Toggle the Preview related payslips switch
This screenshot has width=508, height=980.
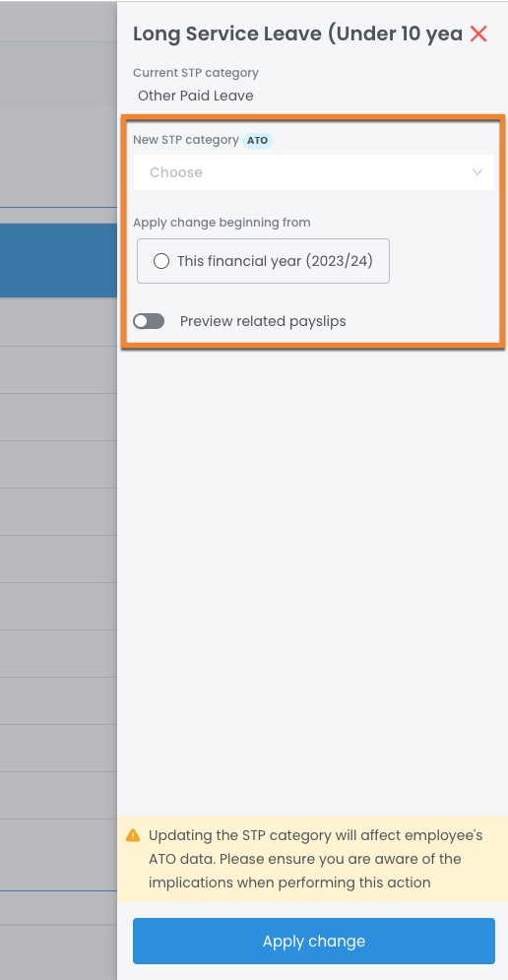pyautogui.click(x=149, y=321)
